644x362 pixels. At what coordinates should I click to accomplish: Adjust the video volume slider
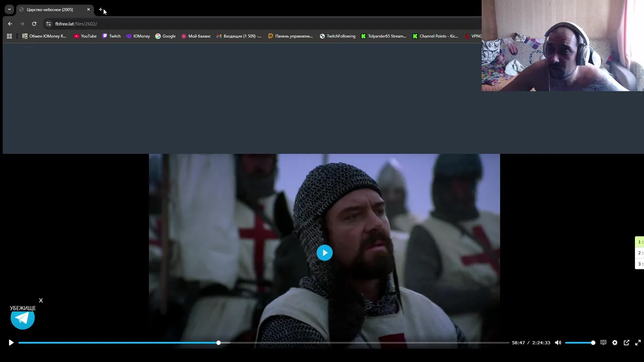[x=580, y=342]
